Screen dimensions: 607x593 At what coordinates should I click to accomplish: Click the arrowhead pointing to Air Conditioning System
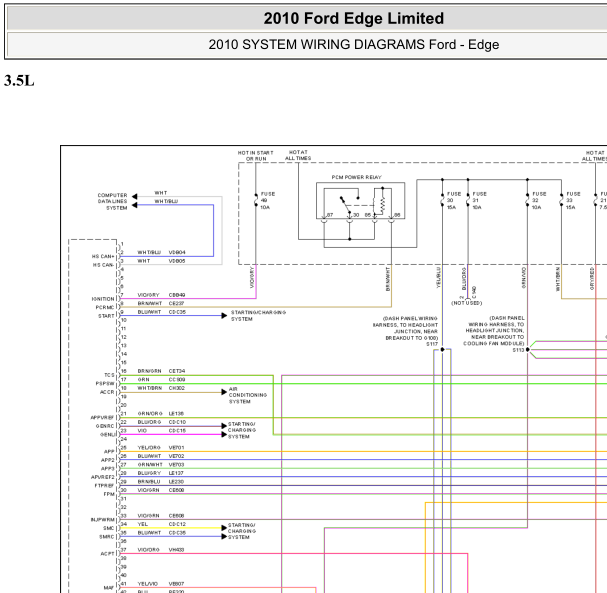pos(224,392)
